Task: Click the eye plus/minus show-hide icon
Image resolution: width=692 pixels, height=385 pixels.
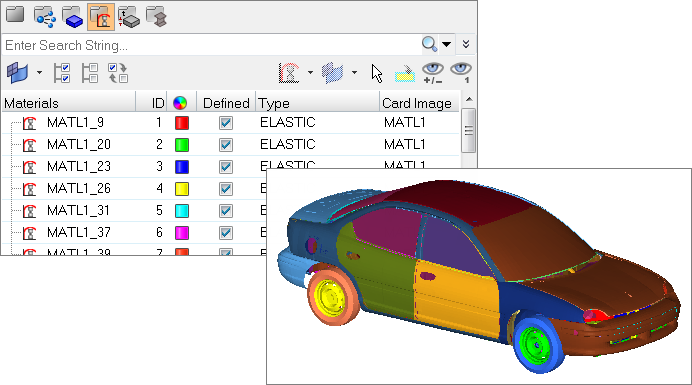Action: point(432,73)
